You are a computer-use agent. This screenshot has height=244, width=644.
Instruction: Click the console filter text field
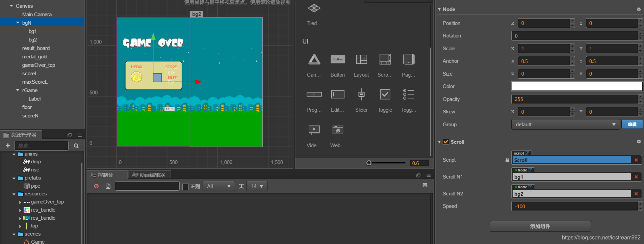click(147, 186)
